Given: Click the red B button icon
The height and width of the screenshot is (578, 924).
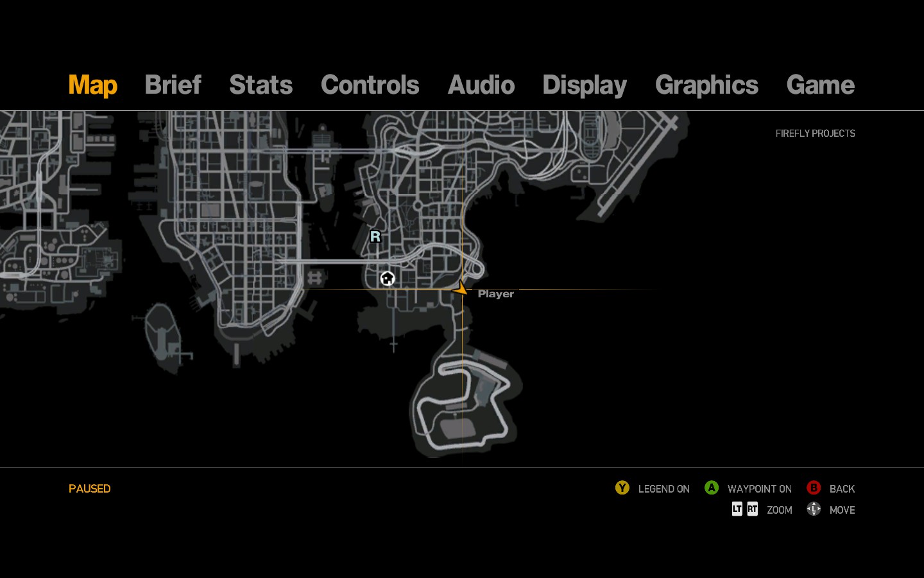Looking at the screenshot, I should tap(814, 488).
